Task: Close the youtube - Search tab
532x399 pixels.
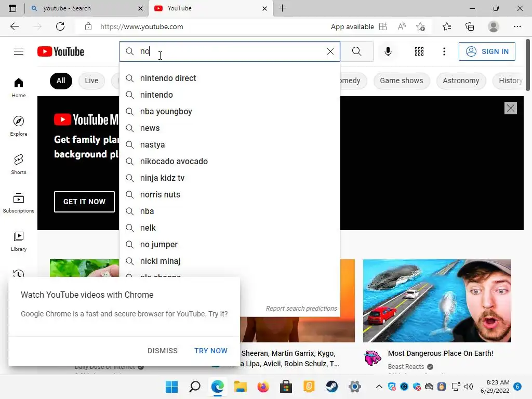Action: (140, 8)
